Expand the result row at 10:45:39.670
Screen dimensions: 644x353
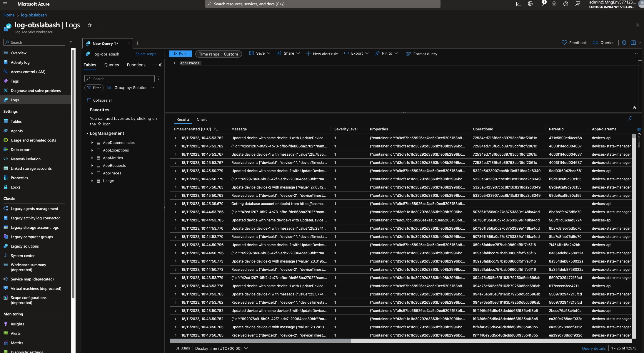click(x=175, y=204)
